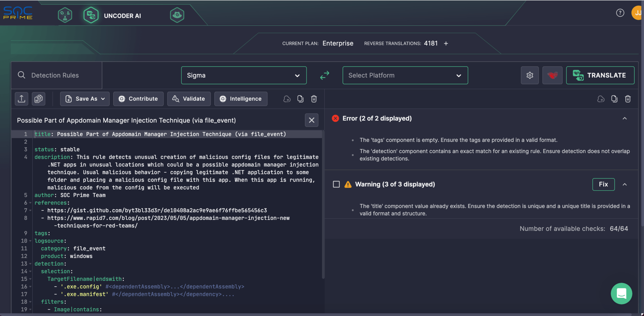Click the swap platforms arrows icon

(325, 75)
